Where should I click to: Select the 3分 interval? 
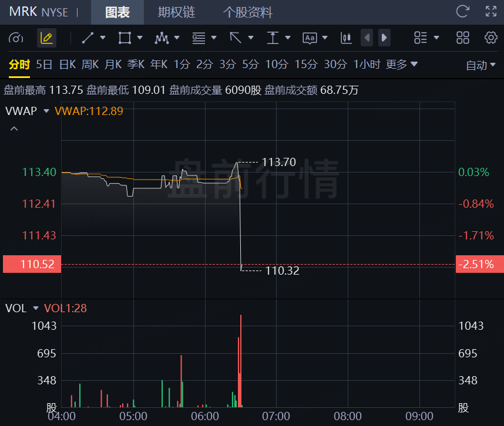pyautogui.click(x=227, y=65)
